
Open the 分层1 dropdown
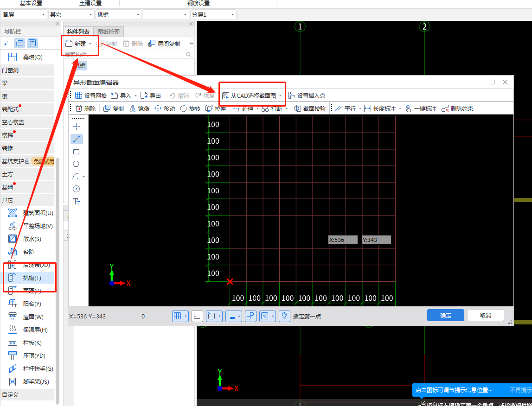[x=213, y=14]
